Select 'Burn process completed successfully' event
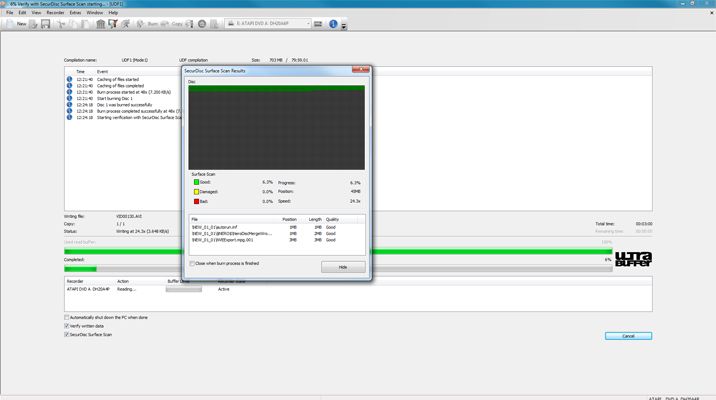This screenshot has height=400, width=716. coord(139,111)
